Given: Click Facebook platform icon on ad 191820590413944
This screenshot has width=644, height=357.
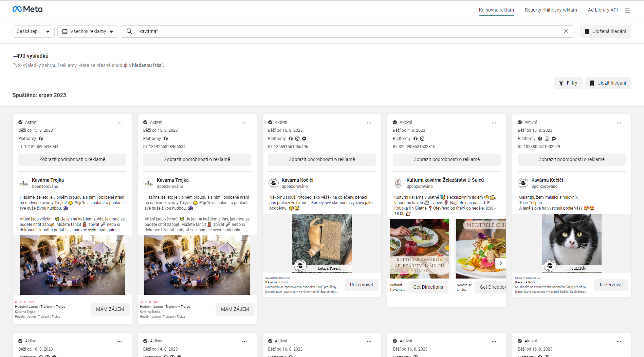Looking at the screenshot, I should coord(41,139).
